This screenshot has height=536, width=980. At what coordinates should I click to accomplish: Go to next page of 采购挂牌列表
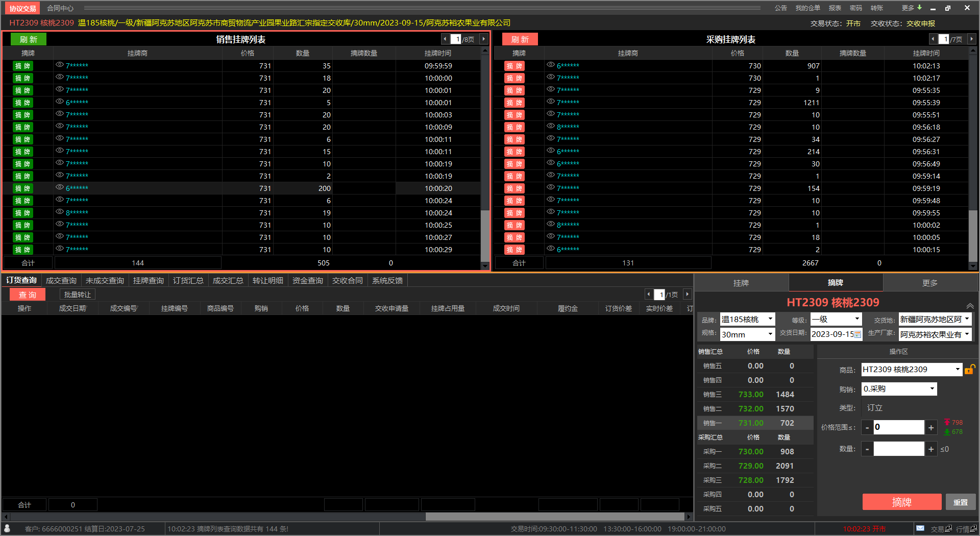[x=971, y=39]
